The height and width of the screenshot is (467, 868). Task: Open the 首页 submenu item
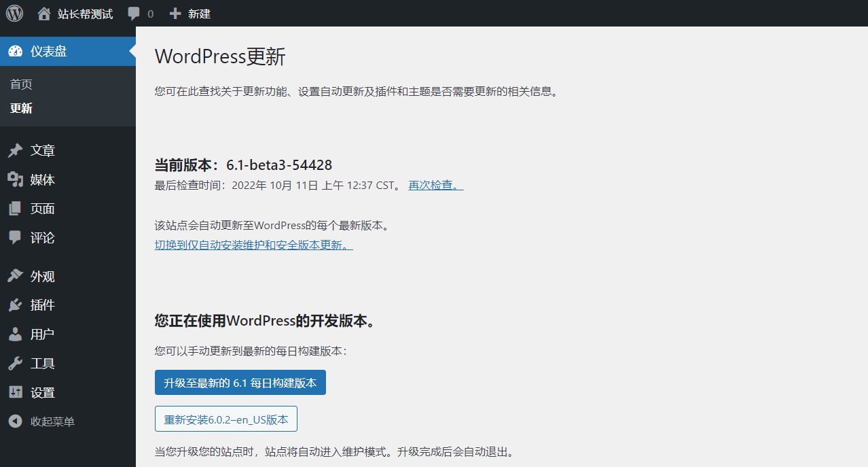click(21, 84)
